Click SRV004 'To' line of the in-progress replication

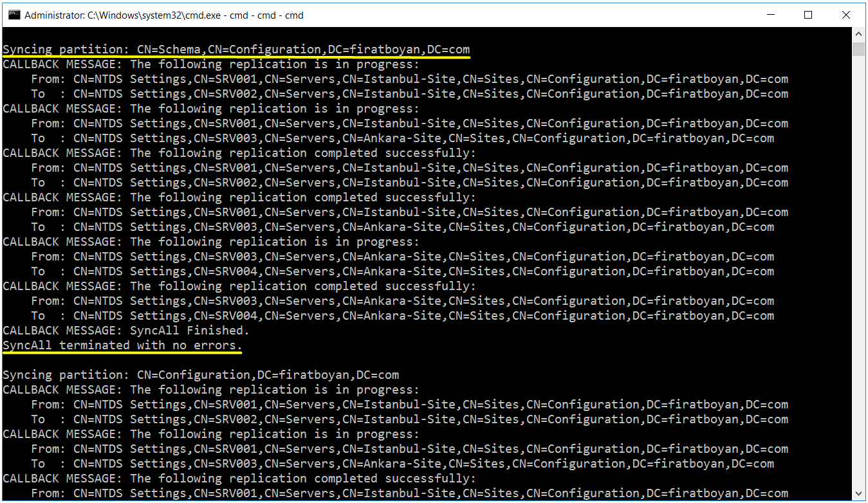click(x=402, y=271)
